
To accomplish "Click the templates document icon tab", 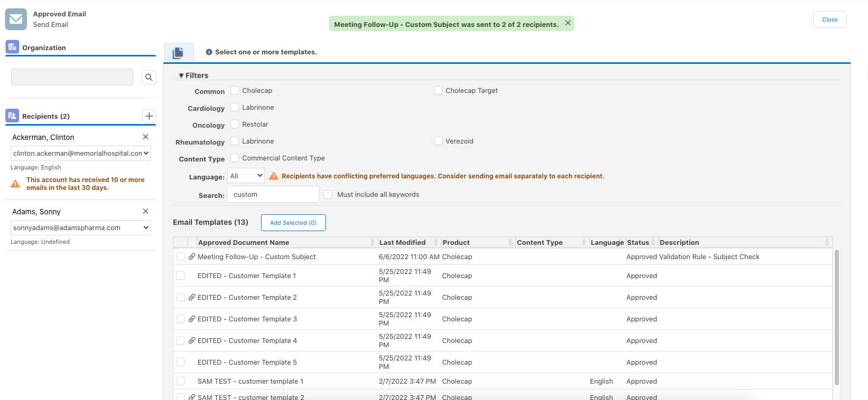I will pos(178,53).
